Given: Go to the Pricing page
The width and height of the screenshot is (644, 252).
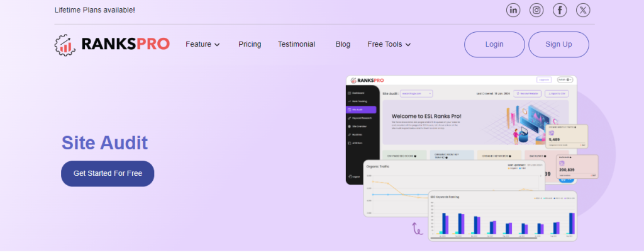Looking at the screenshot, I should (x=250, y=45).
